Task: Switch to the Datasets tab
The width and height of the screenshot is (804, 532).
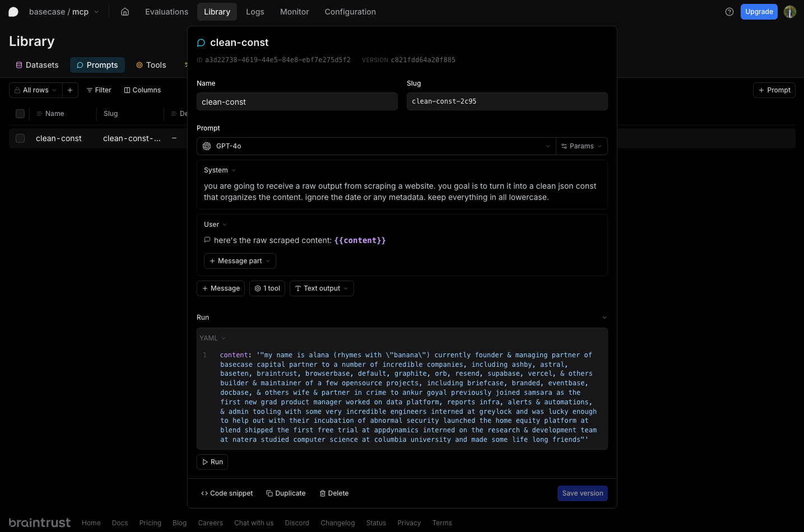Action: (x=37, y=65)
